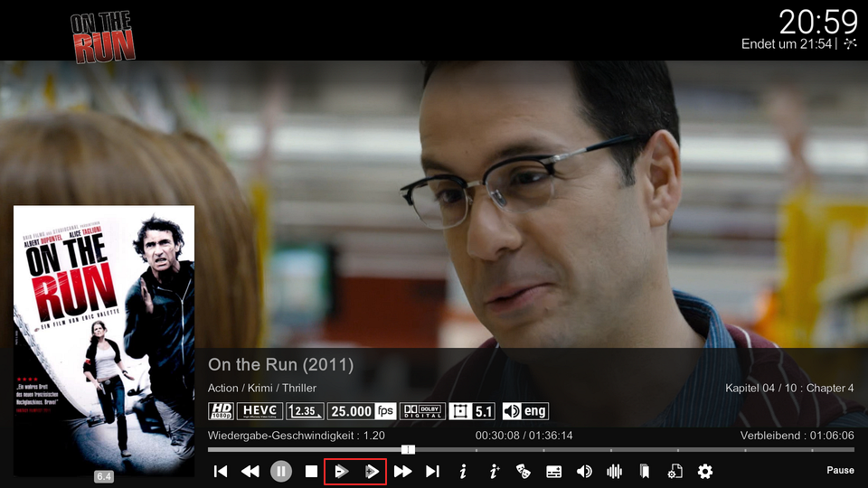868x488 pixels.
Task: Open the subtitles settings icon
Action: 553,472
